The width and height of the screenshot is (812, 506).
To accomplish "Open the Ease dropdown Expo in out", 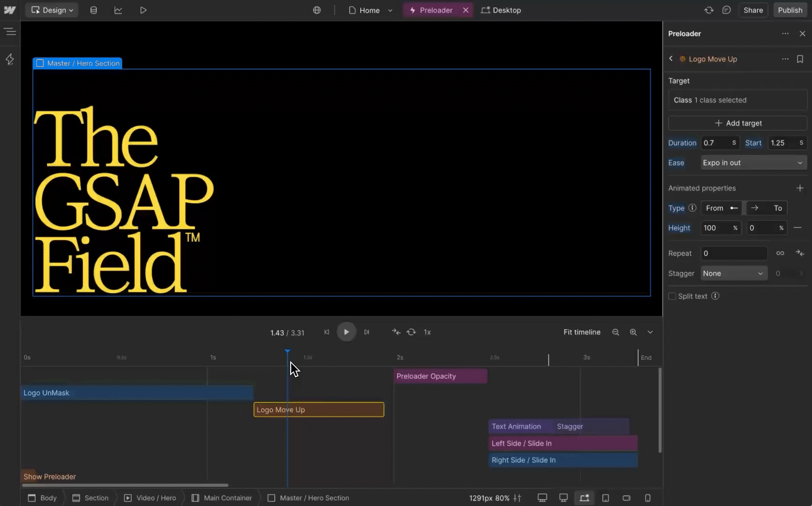I will 753,163.
